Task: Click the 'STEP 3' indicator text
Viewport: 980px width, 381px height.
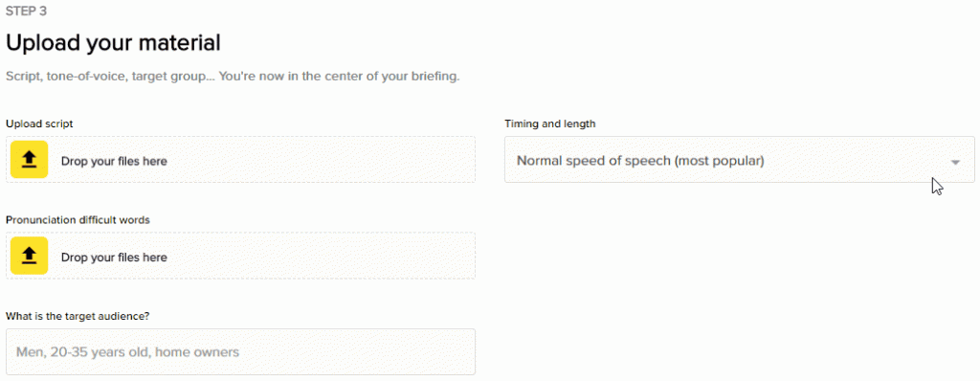Action: click(x=26, y=11)
